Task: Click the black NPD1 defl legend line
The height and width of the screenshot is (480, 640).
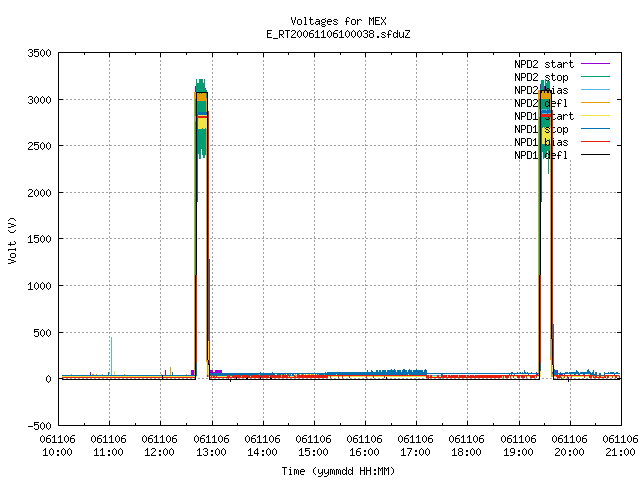Action: click(x=596, y=155)
